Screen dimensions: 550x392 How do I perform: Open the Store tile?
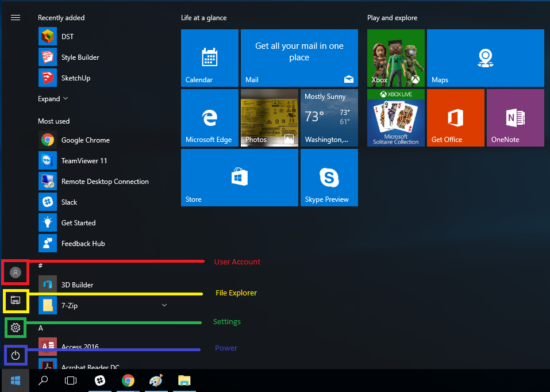240,178
